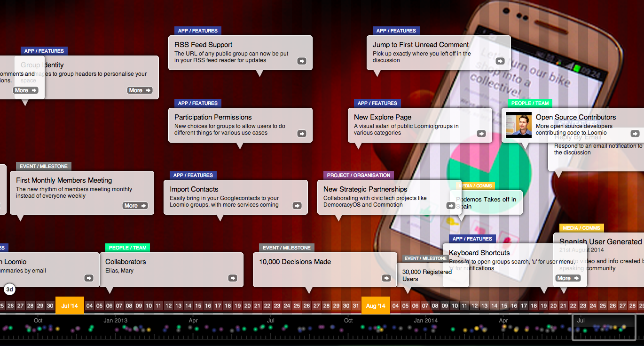Click '21st August 2014' date text
The image size is (644, 346).
pos(581,250)
